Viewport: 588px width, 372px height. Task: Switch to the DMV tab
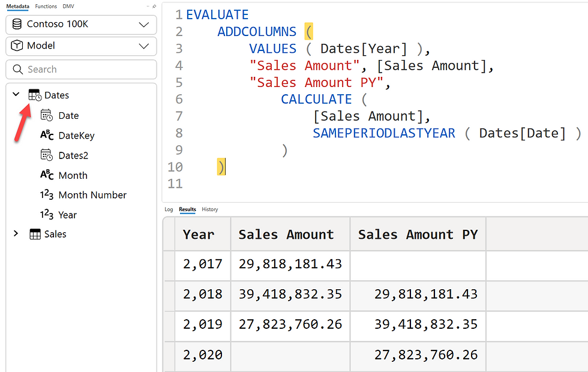[x=68, y=7]
